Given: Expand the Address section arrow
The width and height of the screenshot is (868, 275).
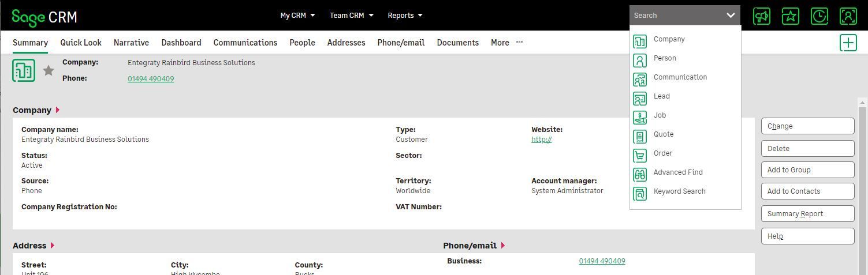Looking at the screenshot, I should (x=52, y=246).
